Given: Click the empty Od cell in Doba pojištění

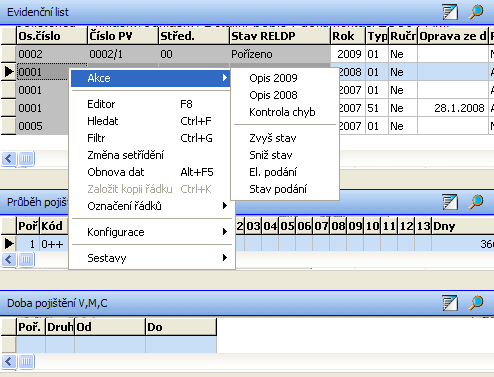Looking at the screenshot, I should tap(110, 345).
